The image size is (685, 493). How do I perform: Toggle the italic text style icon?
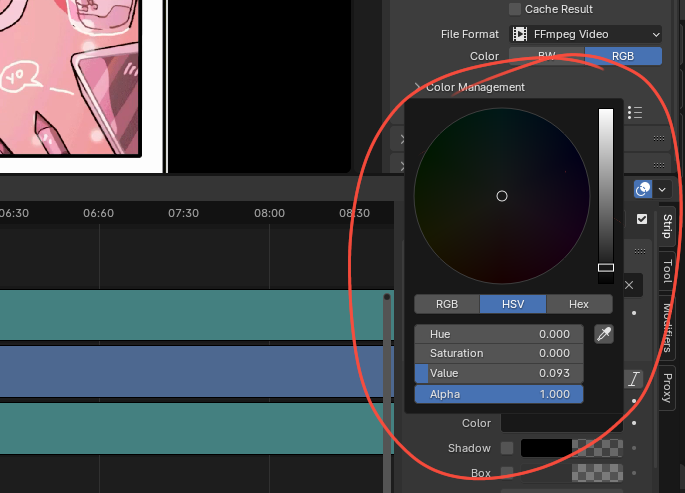point(634,379)
